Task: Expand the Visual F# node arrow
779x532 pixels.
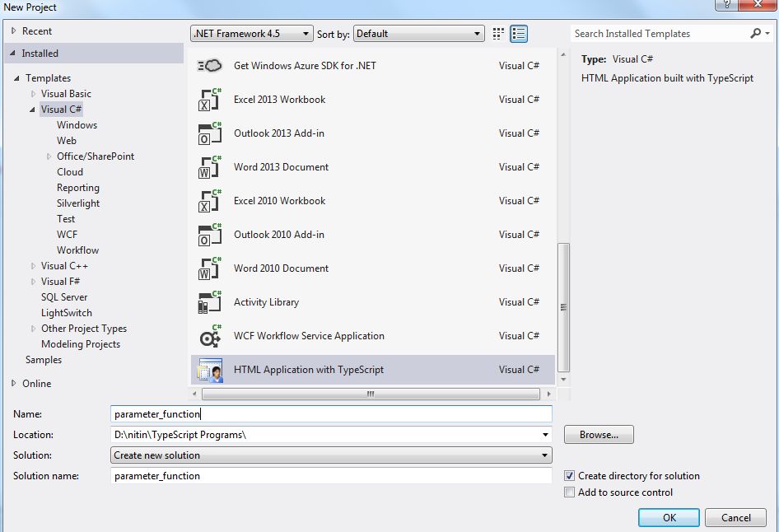Action: [33, 281]
